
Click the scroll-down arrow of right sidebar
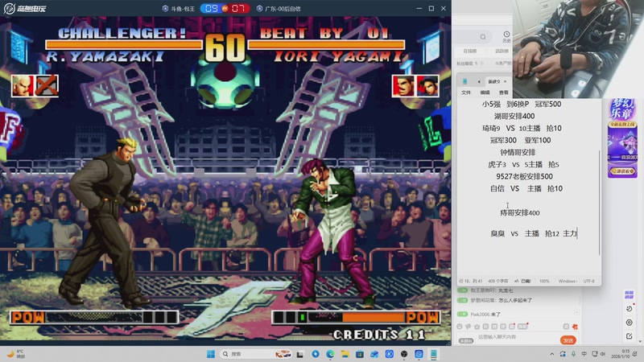640,341
